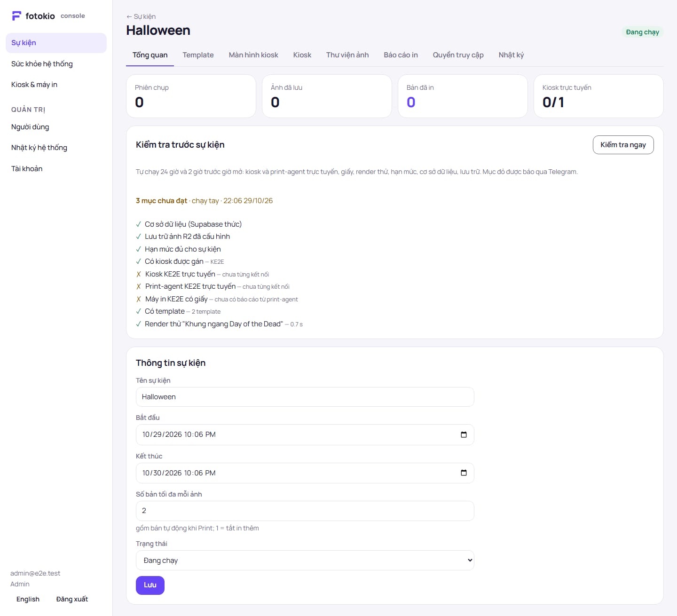Click the Bắt đầu datetime field
The image size is (677, 616).
305,434
